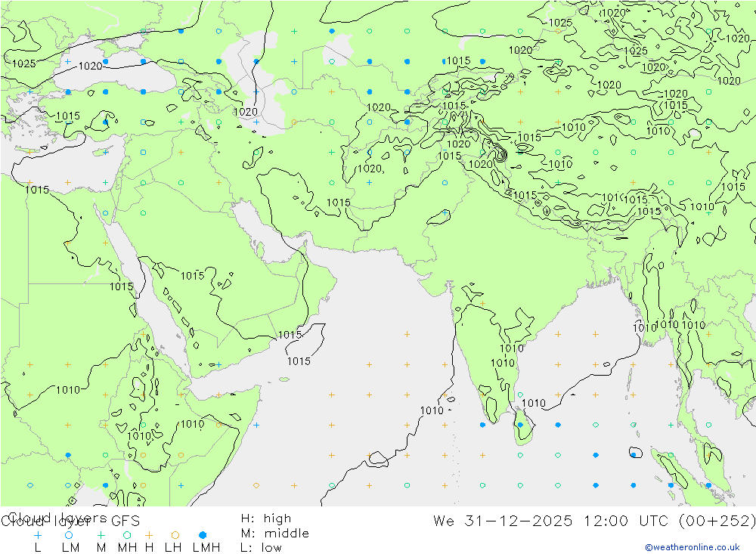Image resolution: width=756 pixels, height=554 pixels.
Task: Click the 'L: low' legend text
Action: click(261, 548)
